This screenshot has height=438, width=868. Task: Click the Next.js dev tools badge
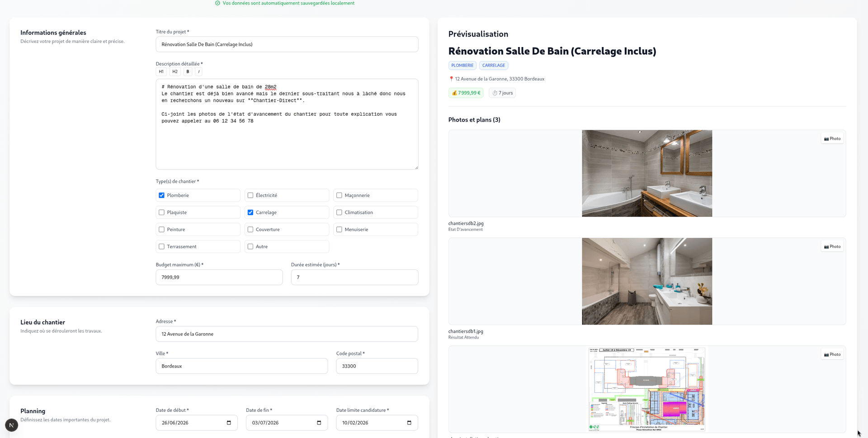pos(11,425)
